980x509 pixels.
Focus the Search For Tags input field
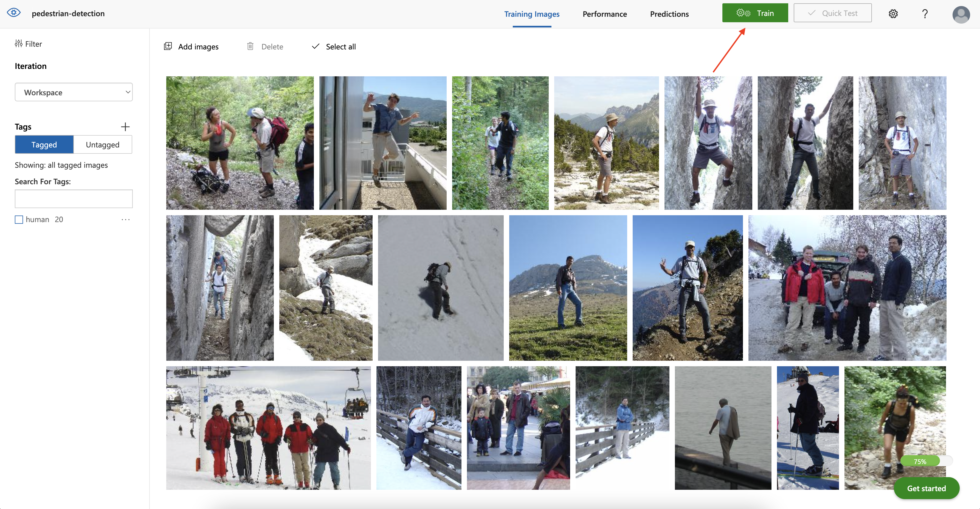tap(74, 199)
